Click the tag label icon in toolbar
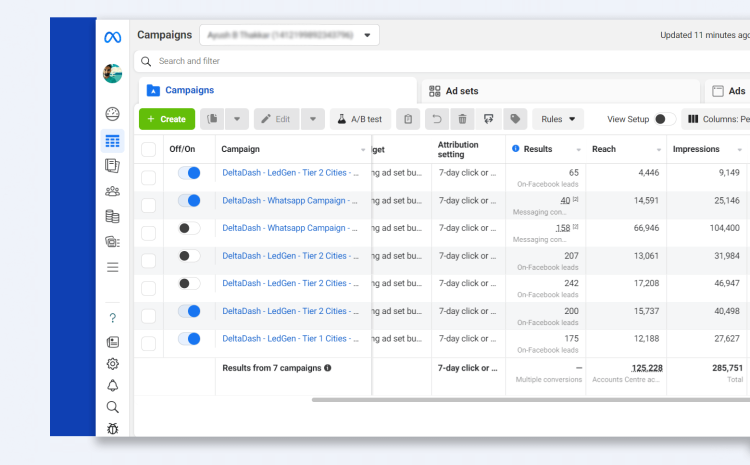 pos(515,119)
